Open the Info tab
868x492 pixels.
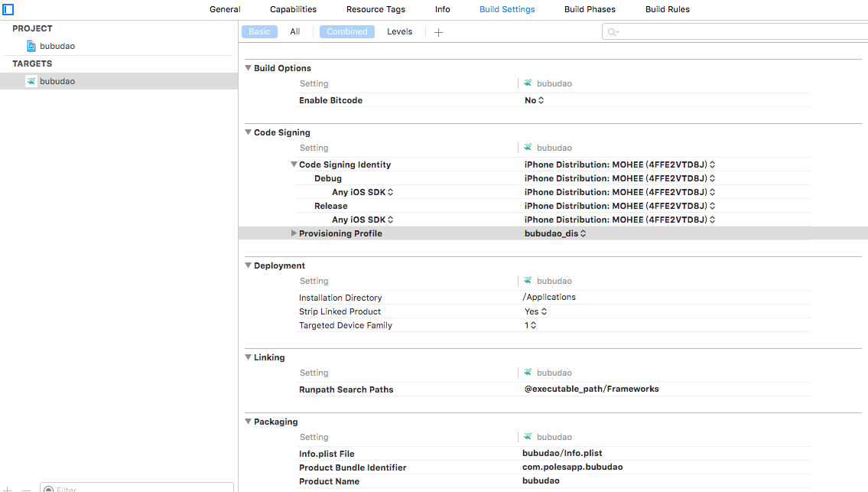click(442, 9)
